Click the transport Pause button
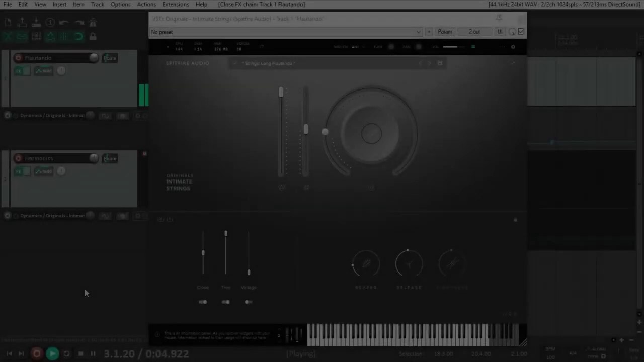Image resolution: width=644 pixels, height=362 pixels. click(93, 354)
